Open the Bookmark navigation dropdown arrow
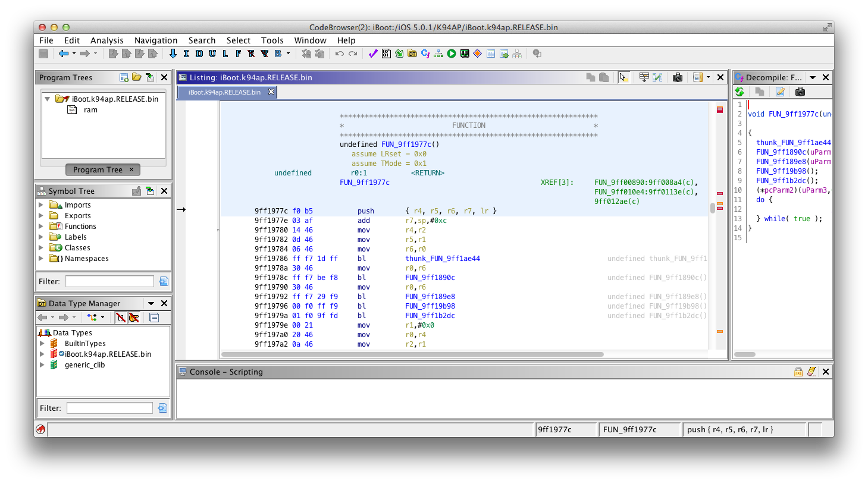868x484 pixels. point(289,54)
